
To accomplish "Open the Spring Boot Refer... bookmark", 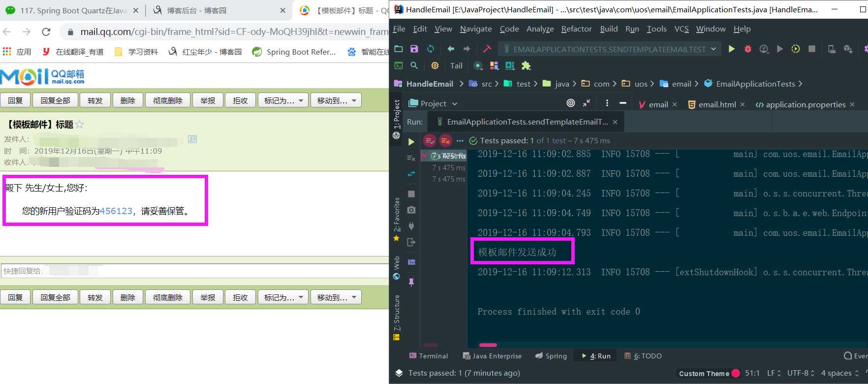I will (294, 52).
